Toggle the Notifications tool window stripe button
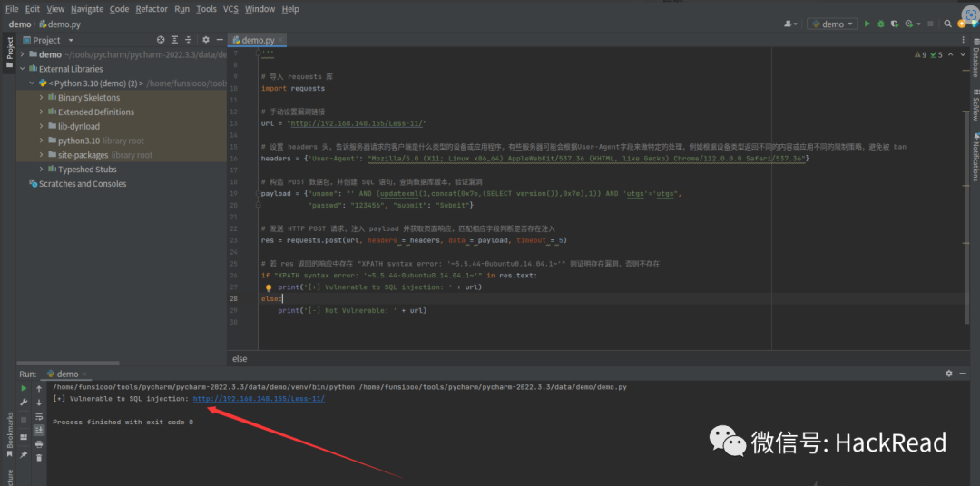The height and width of the screenshot is (486, 980). click(x=975, y=156)
